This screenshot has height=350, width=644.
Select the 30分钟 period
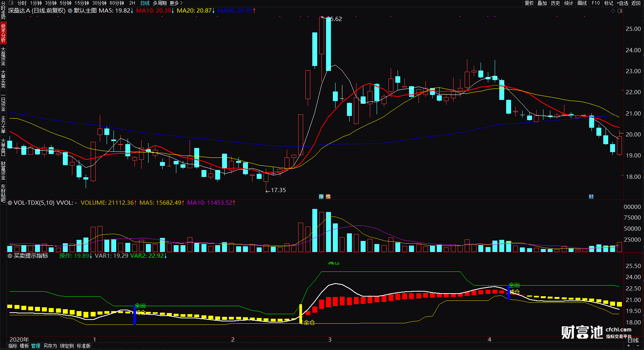(99, 3)
